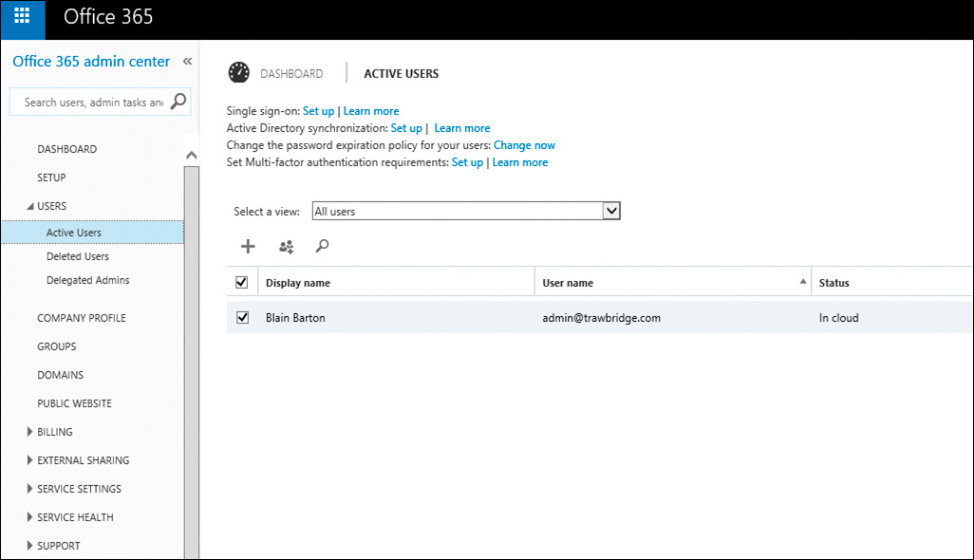Open Deleted Users in navigation
The height and width of the screenshot is (560, 974).
tap(78, 256)
